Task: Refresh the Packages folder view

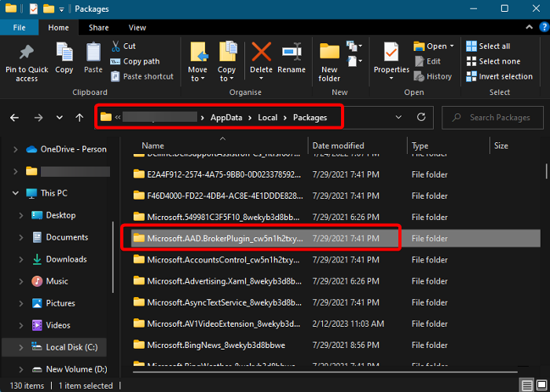Action: point(421,117)
